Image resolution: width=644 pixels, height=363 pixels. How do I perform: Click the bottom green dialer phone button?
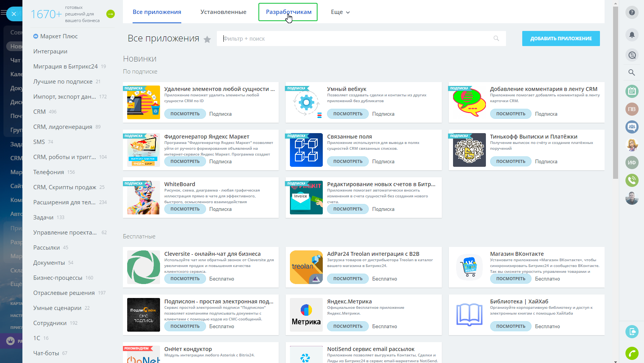click(632, 353)
